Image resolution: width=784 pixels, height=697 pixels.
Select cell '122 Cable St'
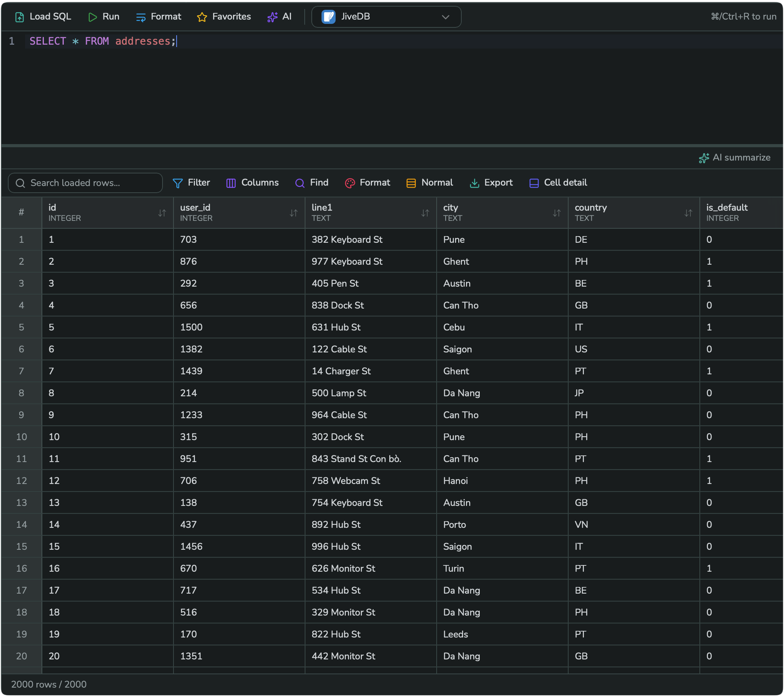(x=371, y=349)
